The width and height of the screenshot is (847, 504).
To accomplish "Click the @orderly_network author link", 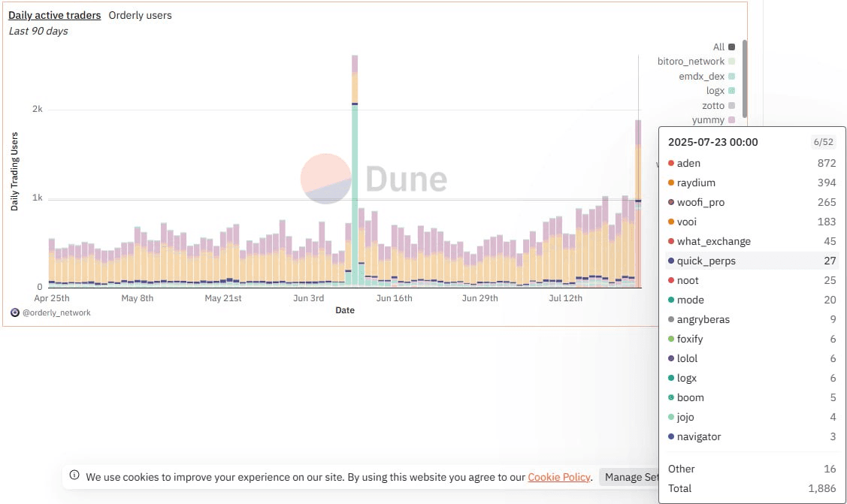I will 56,312.
